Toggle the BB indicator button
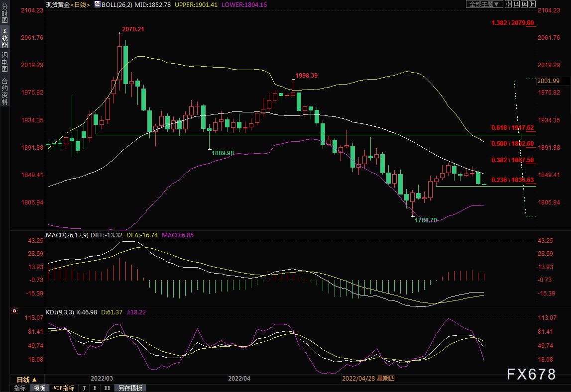This screenshot has width=571, height=392. (107, 388)
